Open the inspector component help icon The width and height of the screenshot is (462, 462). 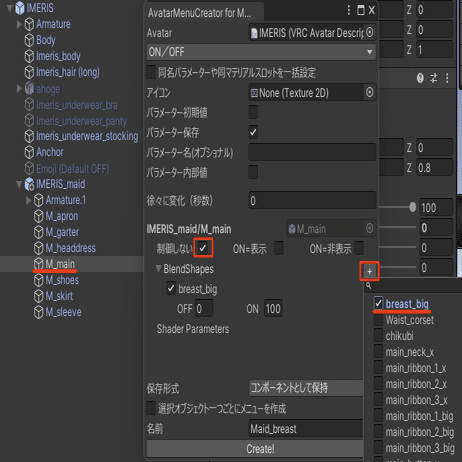[x=420, y=78]
